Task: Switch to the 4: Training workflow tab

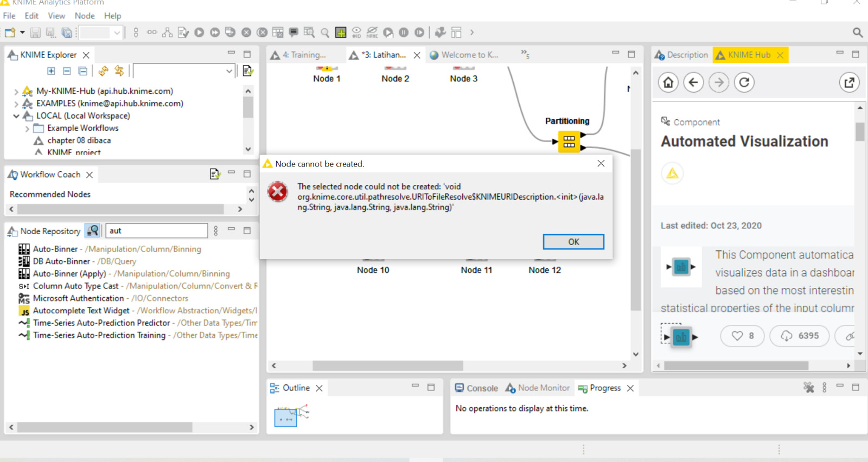Action: 304,55
